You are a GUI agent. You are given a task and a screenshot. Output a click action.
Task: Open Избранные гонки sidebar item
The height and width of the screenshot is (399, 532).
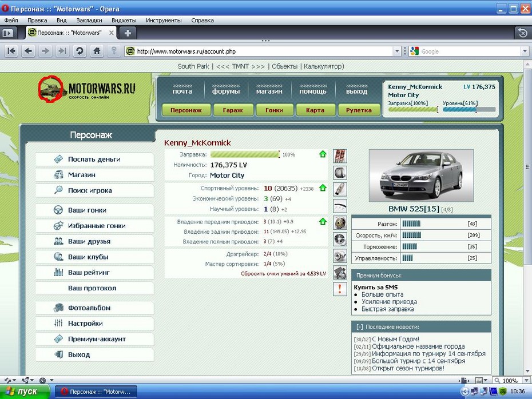click(x=94, y=226)
